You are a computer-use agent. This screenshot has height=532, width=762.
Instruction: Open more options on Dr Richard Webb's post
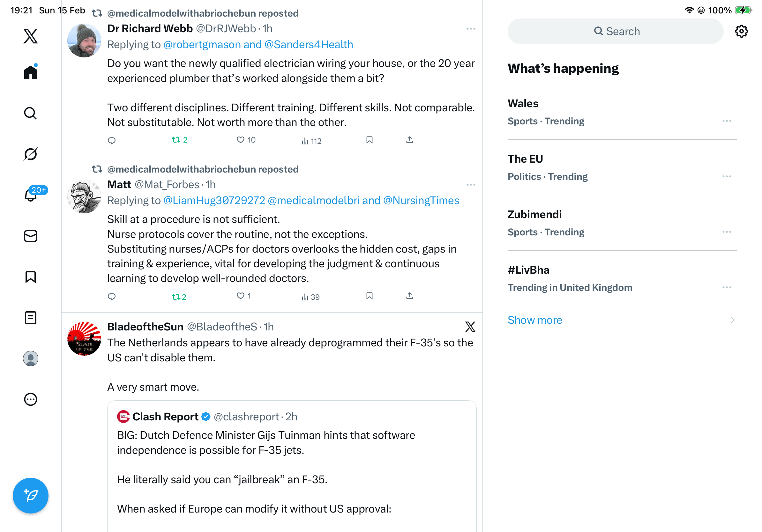tap(471, 29)
